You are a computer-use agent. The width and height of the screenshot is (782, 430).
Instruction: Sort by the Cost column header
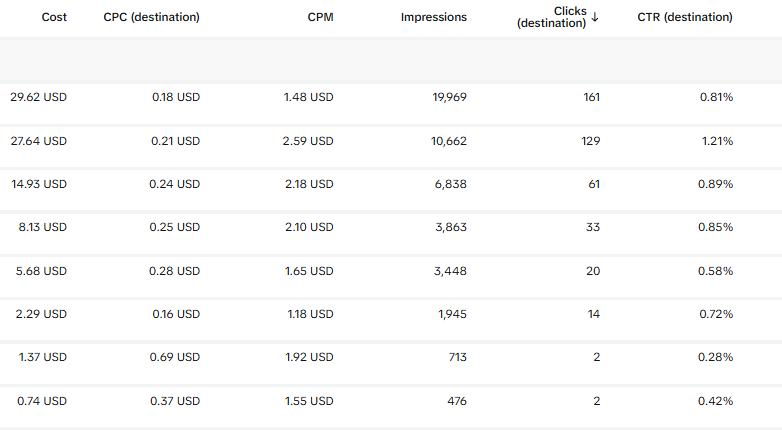[x=54, y=17]
